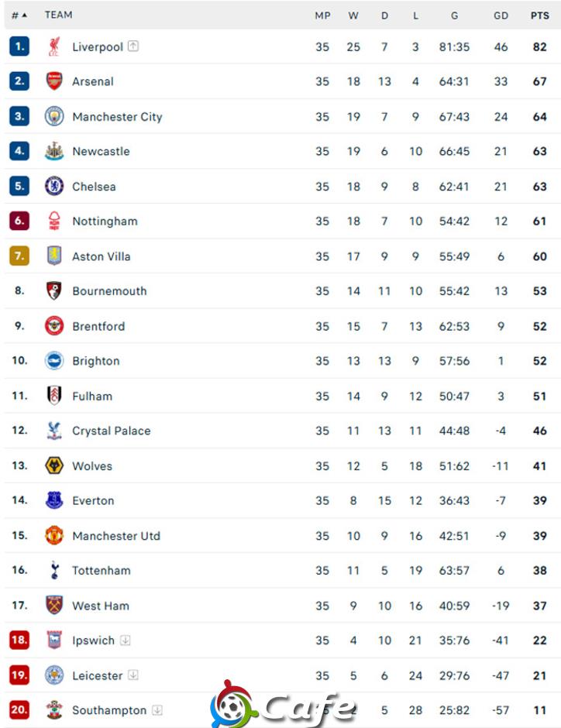This screenshot has height=728, width=561.
Task: Click the gold rank 7 badge
Action: click(19, 256)
